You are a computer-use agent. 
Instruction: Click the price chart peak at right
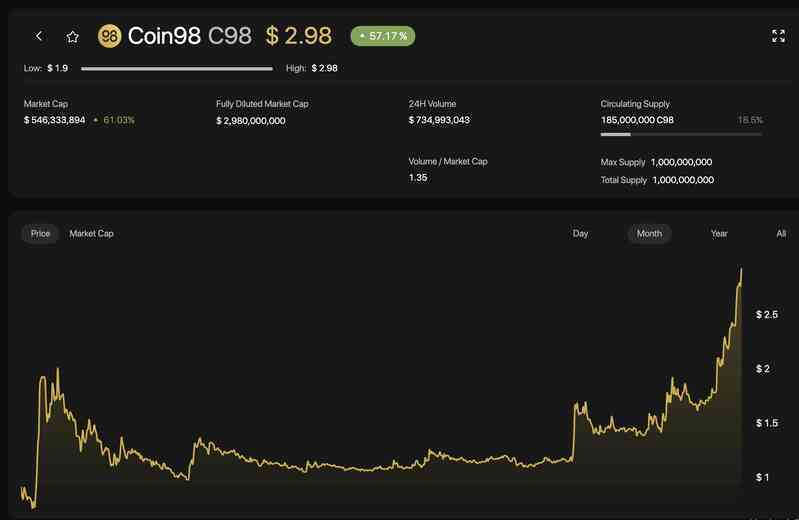[x=741, y=269]
